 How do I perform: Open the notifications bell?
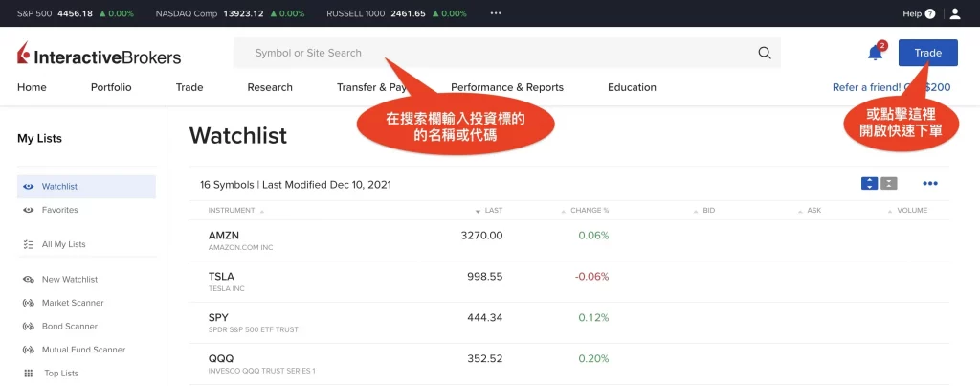coord(875,54)
